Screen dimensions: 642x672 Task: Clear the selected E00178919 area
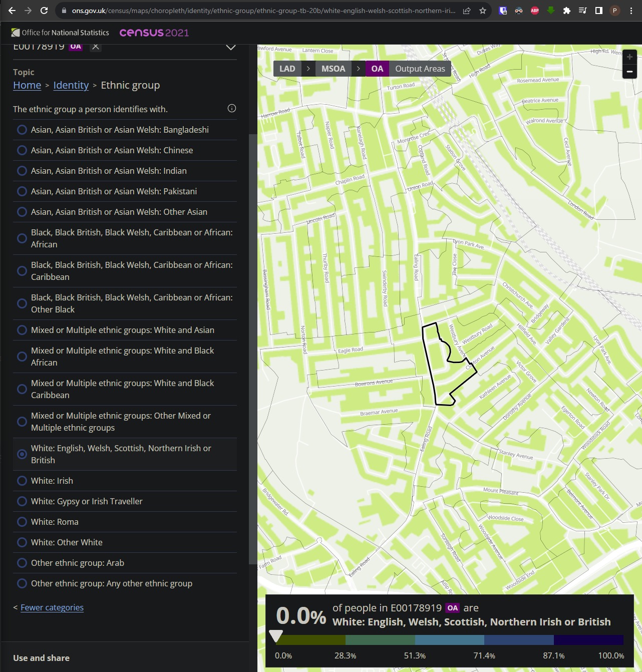96,47
